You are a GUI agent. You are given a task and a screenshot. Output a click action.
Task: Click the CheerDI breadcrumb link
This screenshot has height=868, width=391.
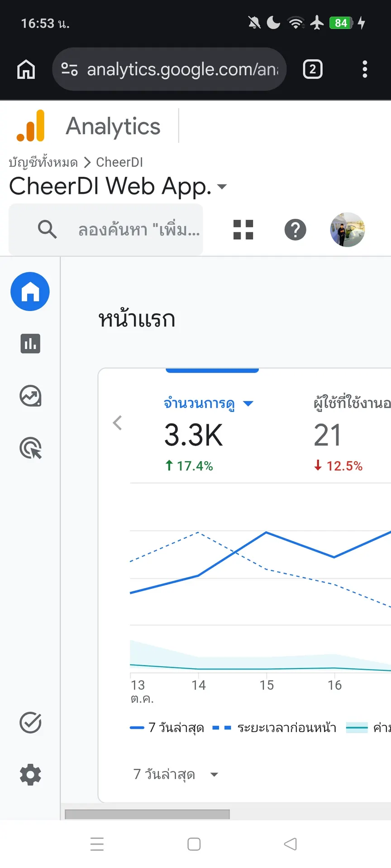pos(119,162)
